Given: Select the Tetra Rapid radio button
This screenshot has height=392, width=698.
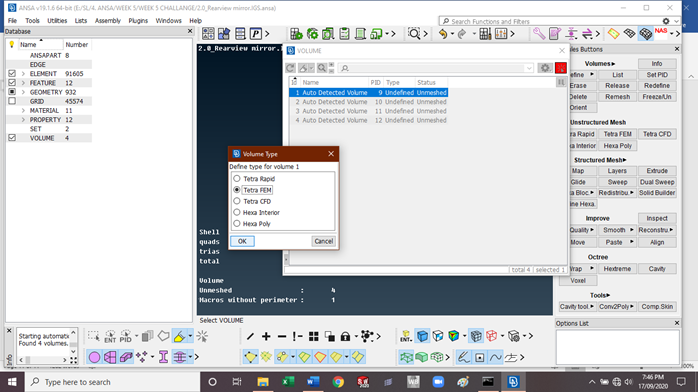Looking at the screenshot, I should pyautogui.click(x=237, y=178).
